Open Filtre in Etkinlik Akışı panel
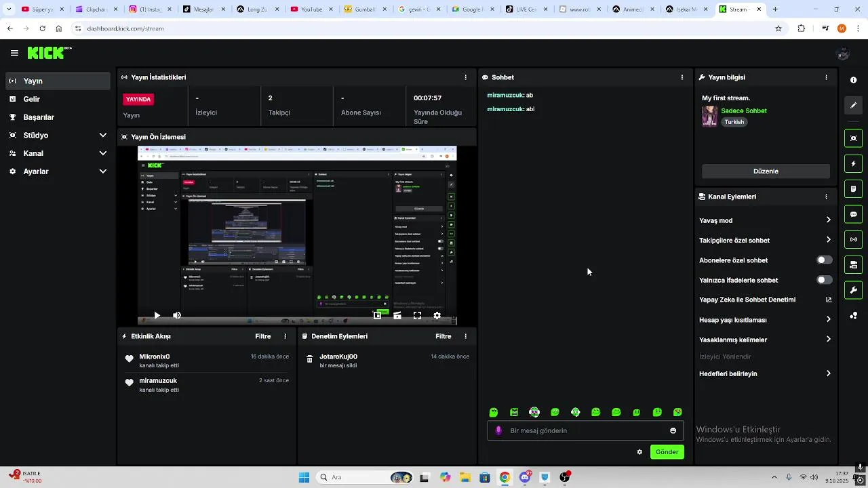This screenshot has height=488, width=868. (x=262, y=336)
